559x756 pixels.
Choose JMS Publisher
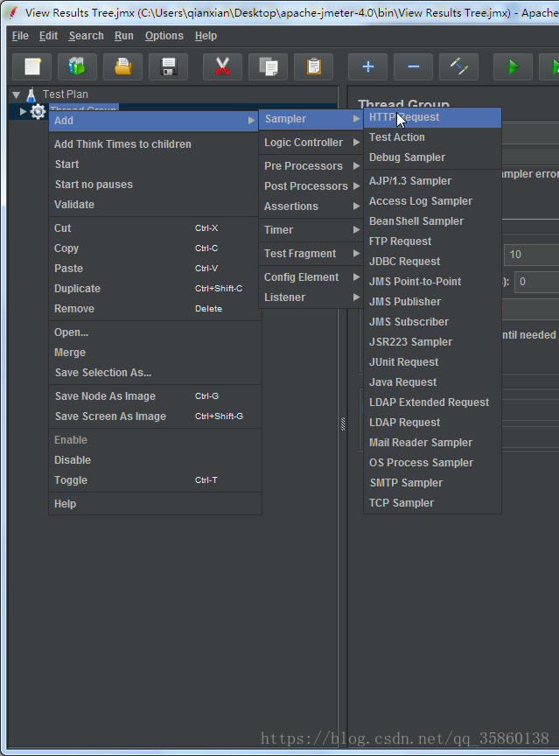[x=432, y=302]
